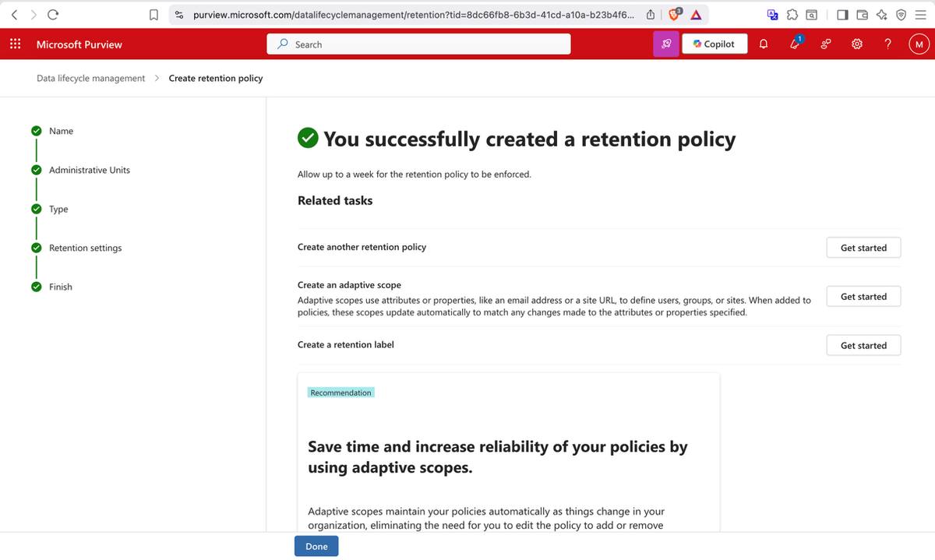Open the browser hamburger menu
Image resolution: width=935 pixels, height=560 pixels.
920,14
